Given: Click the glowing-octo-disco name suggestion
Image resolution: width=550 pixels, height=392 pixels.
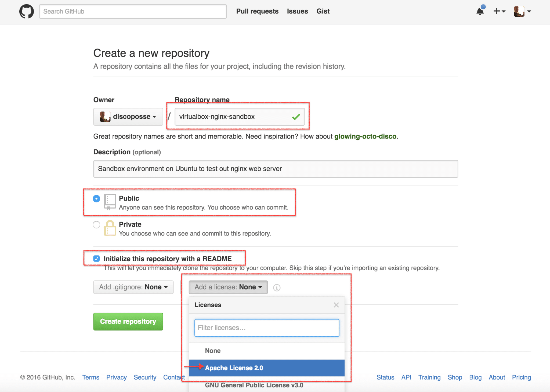Looking at the screenshot, I should coord(365,136).
